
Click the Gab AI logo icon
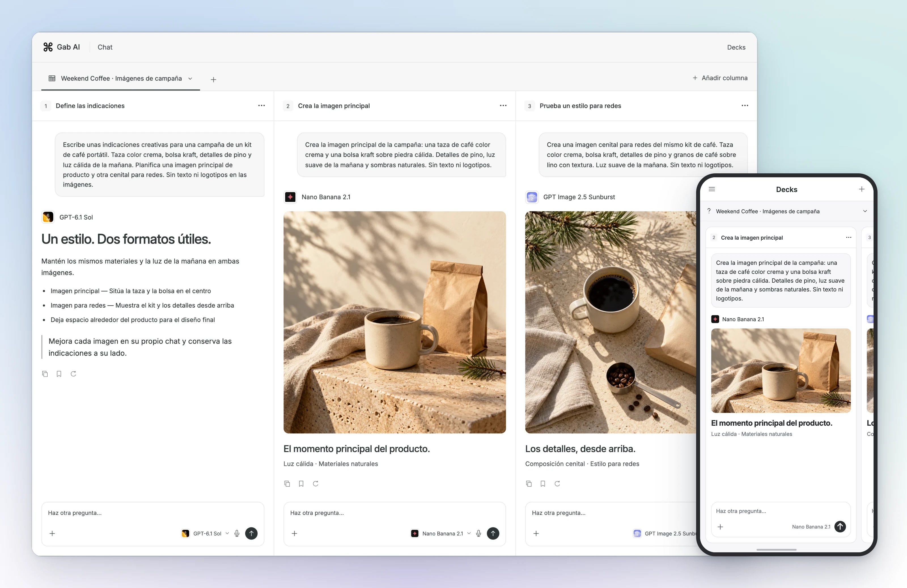pyautogui.click(x=48, y=47)
